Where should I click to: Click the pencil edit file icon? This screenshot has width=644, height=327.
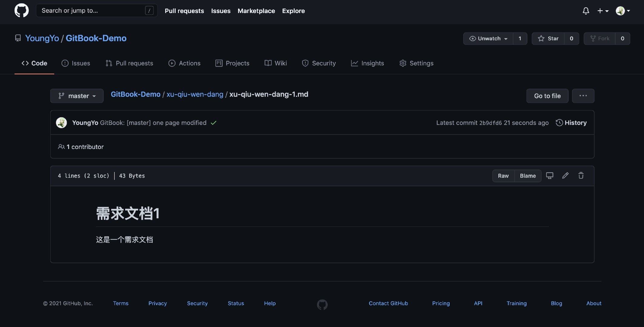[565, 176]
